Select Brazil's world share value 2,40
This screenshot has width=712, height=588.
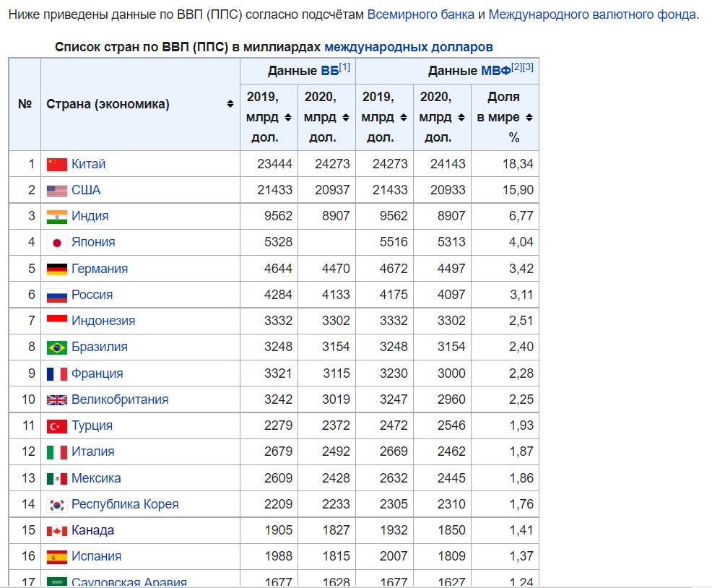click(x=521, y=347)
